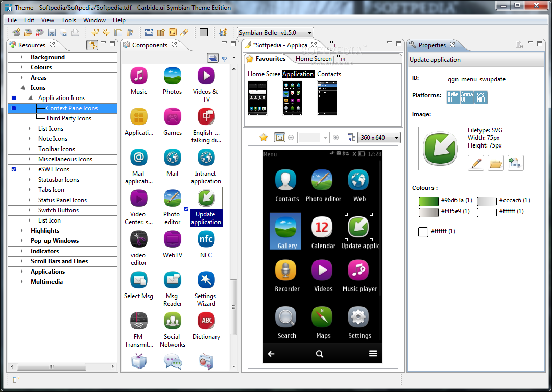Click the #cccac6 grey colour swatch
This screenshot has width=552, height=392.
487,201
